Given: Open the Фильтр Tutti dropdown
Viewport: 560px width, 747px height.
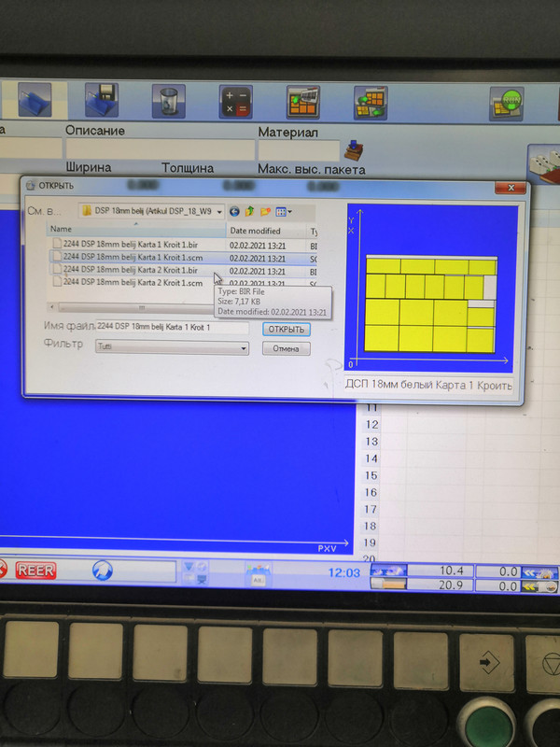Looking at the screenshot, I should tap(244, 348).
